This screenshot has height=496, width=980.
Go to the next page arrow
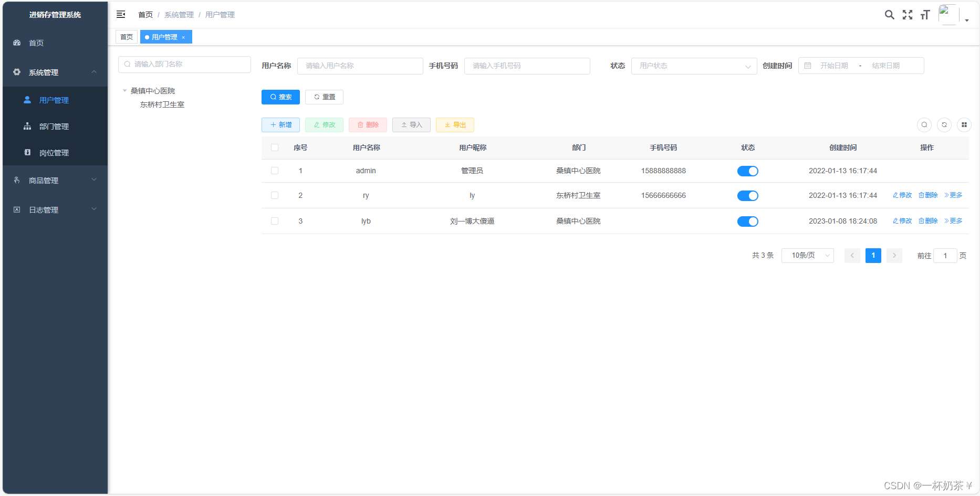tap(894, 256)
